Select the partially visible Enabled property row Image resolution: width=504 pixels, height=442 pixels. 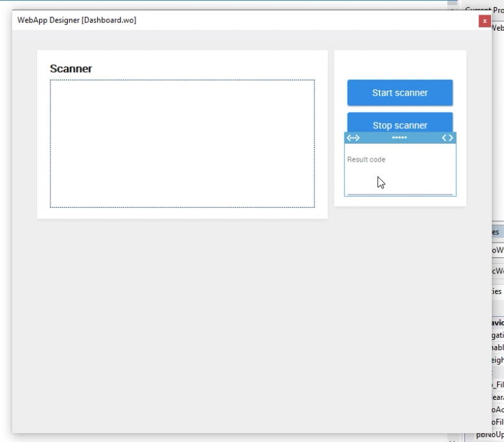point(498,348)
